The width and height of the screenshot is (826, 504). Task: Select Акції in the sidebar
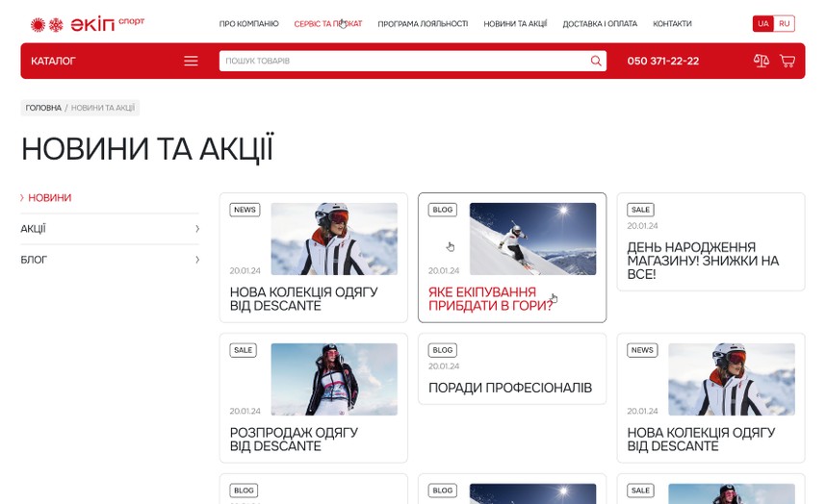click(x=33, y=229)
